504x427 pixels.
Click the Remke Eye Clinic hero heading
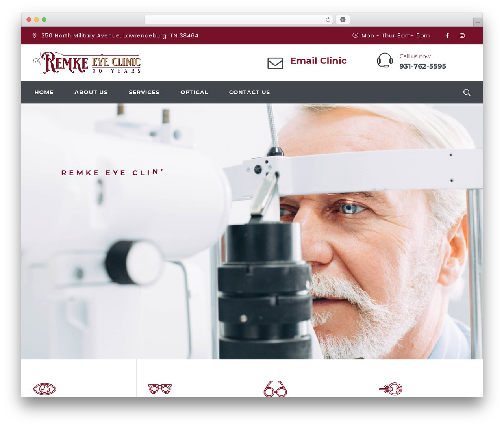tap(112, 173)
